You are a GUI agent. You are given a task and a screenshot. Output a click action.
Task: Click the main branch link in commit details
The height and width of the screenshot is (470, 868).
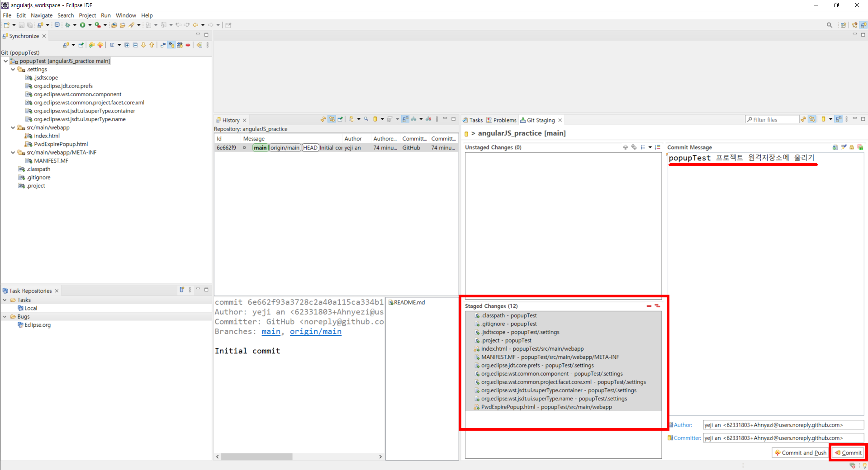[x=271, y=331]
